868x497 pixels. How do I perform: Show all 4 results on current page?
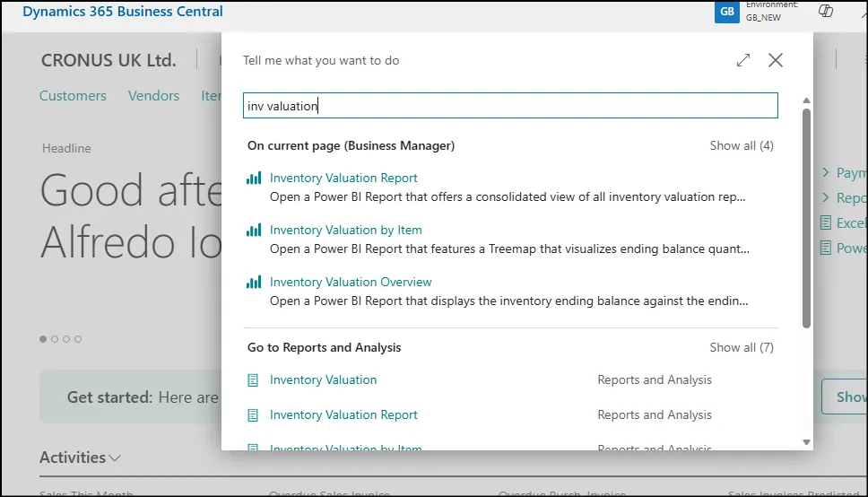[742, 145]
